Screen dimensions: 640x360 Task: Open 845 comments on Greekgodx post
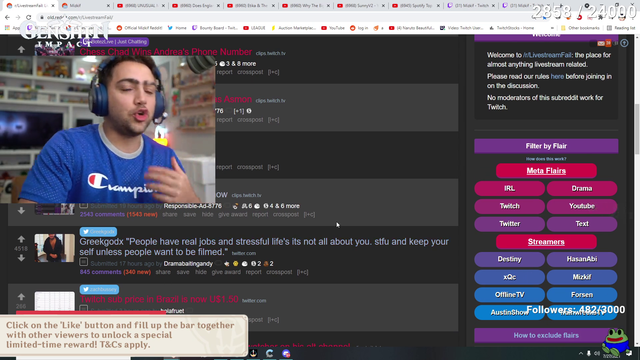click(101, 272)
